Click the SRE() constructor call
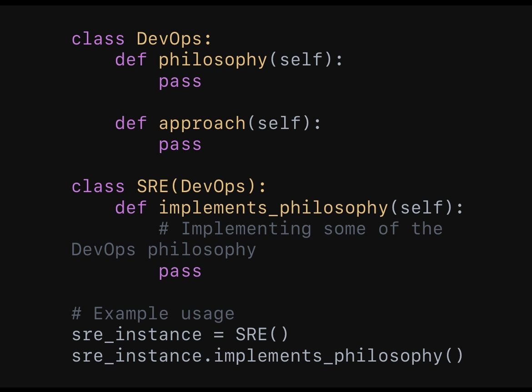Image resolution: width=532 pixels, height=392 pixels. coord(262,335)
